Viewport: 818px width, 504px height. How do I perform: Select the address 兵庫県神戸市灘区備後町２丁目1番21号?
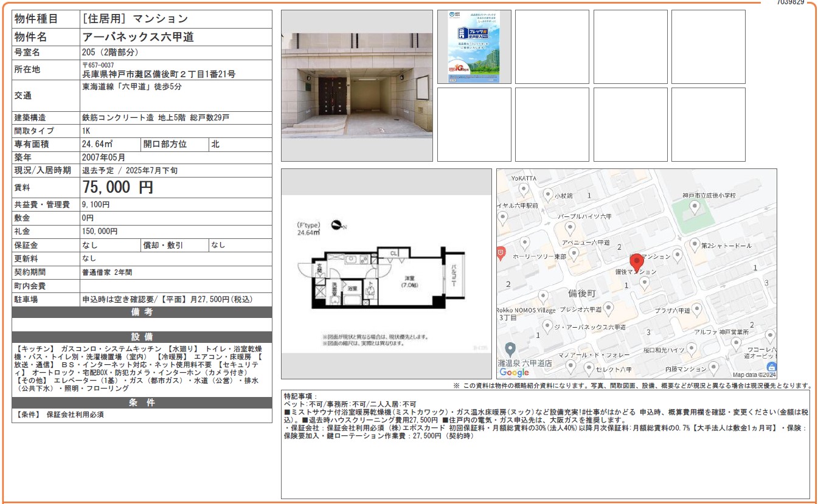coord(159,74)
